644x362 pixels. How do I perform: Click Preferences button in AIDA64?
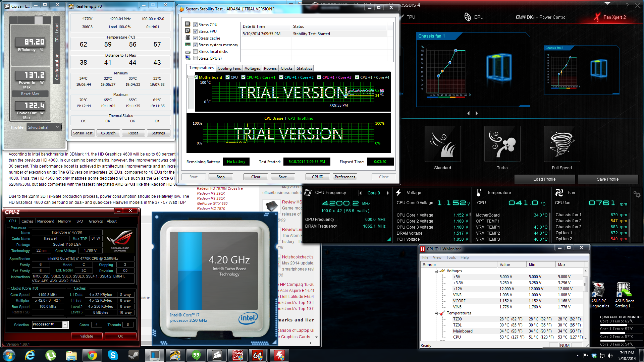[x=345, y=177]
